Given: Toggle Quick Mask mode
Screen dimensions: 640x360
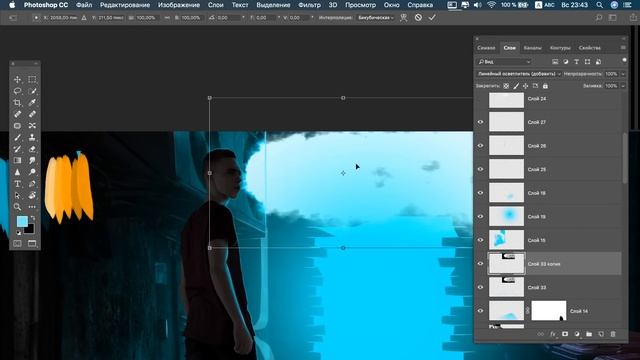Looking at the screenshot, I should pyautogui.click(x=17, y=244).
